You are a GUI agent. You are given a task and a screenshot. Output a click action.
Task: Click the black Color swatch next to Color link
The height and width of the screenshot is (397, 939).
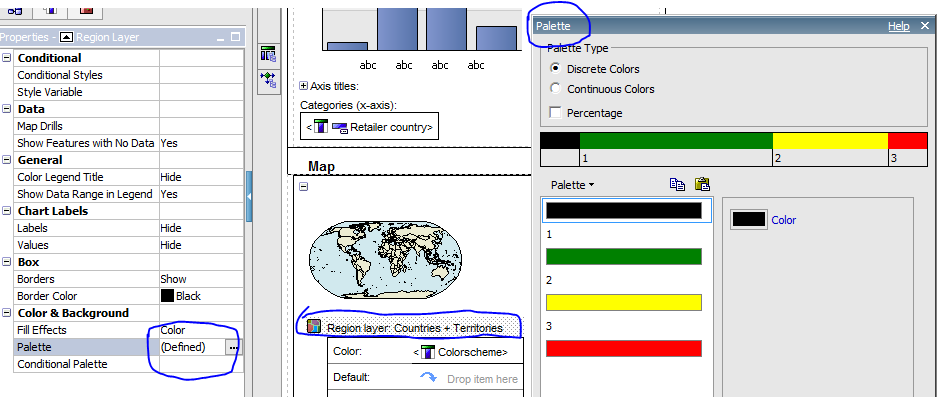point(749,219)
